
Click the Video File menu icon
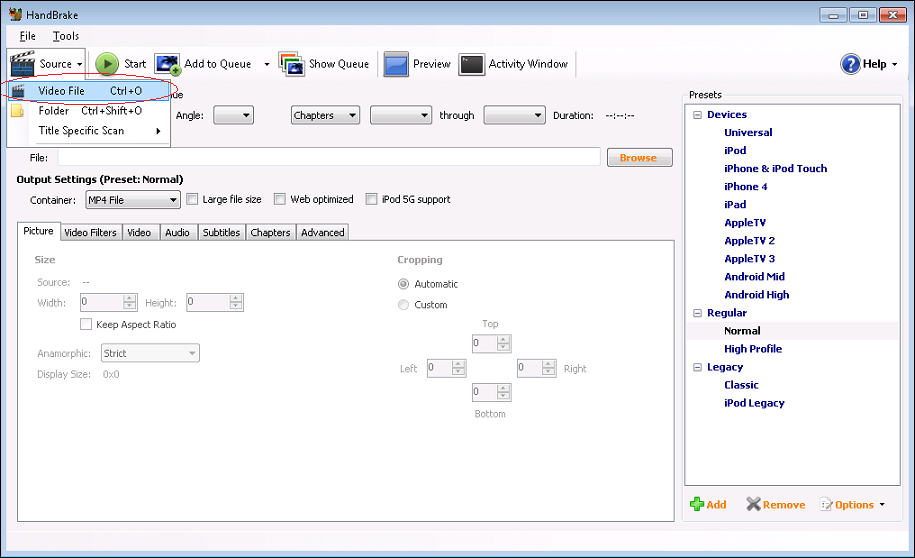click(18, 91)
